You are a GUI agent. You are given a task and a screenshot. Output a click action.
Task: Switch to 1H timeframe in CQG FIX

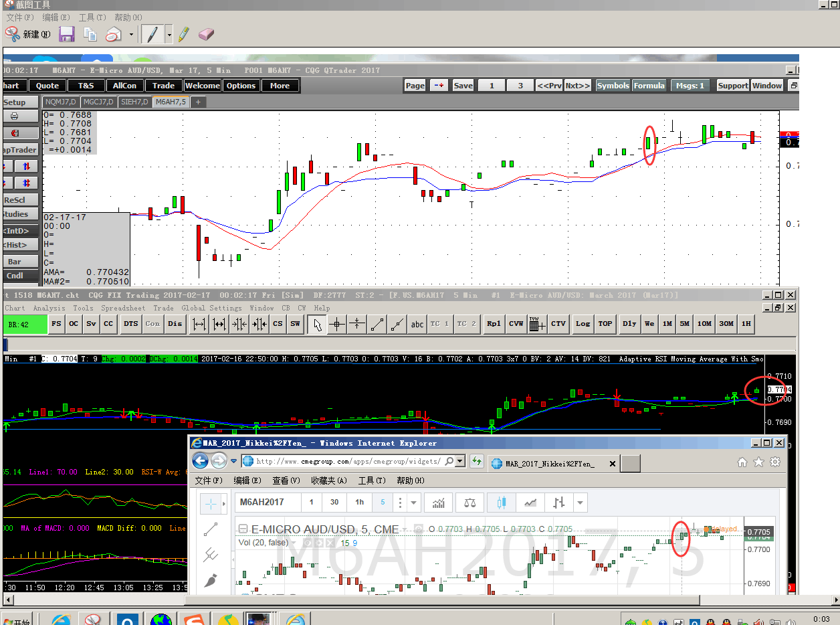coord(746,324)
